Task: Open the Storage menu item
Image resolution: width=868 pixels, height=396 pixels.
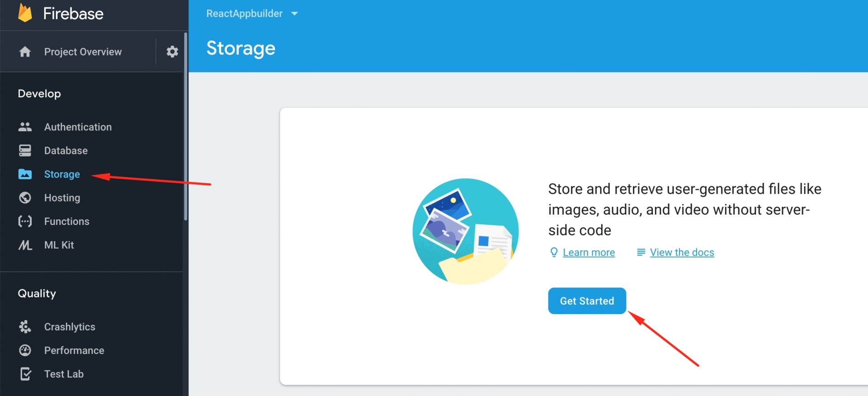Action: point(62,174)
